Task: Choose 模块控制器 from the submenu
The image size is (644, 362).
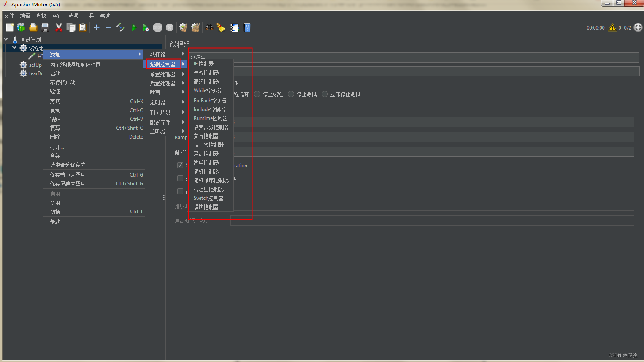Action: pyautogui.click(x=211, y=207)
